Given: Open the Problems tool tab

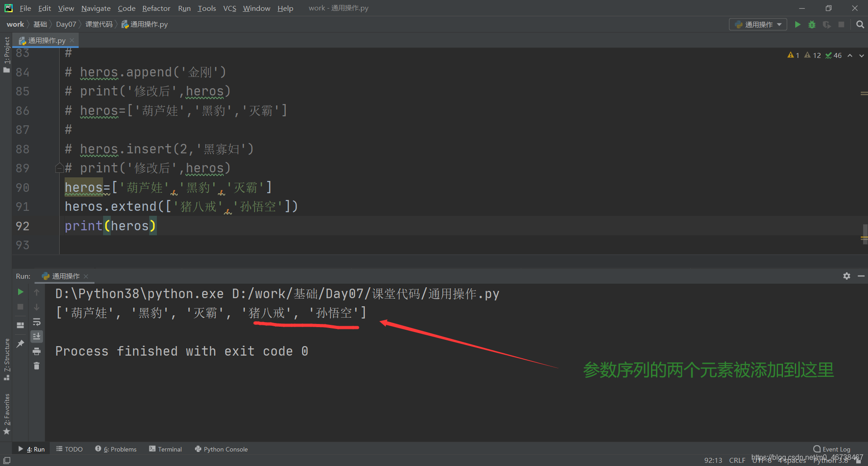Looking at the screenshot, I should click(x=116, y=449).
